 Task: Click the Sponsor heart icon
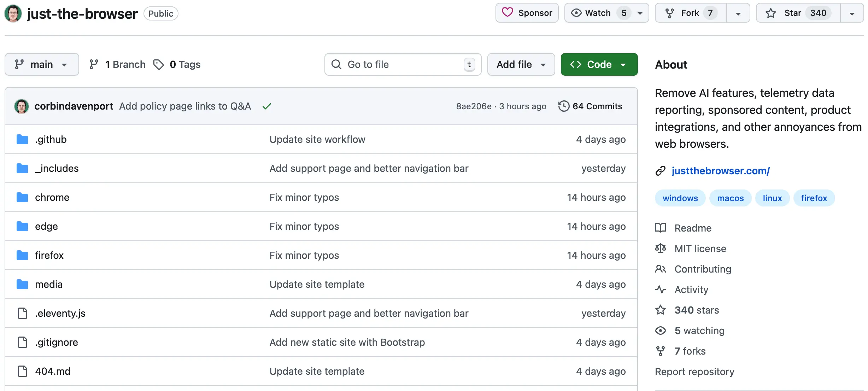[508, 13]
